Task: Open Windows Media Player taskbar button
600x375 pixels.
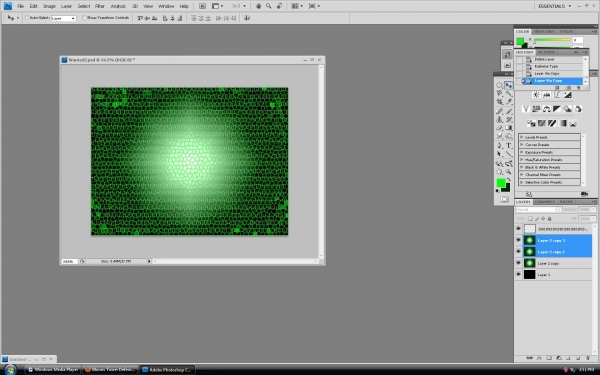Action: (x=53, y=370)
